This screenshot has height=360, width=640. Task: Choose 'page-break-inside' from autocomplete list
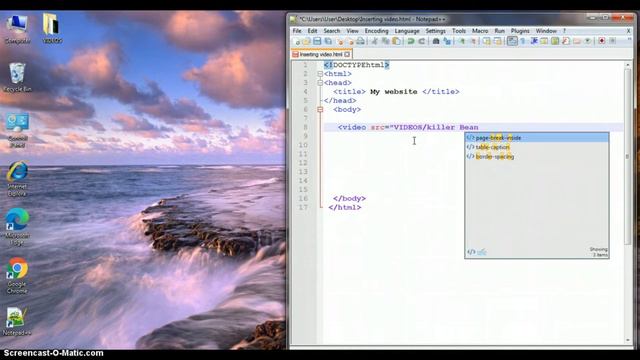[537, 138]
